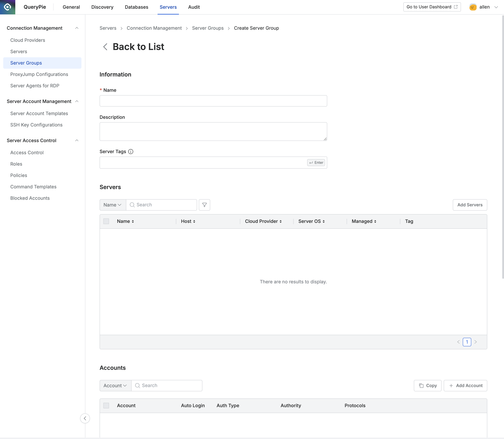Click the Name column sort icon
This screenshot has height=439, width=504.
(133, 221)
